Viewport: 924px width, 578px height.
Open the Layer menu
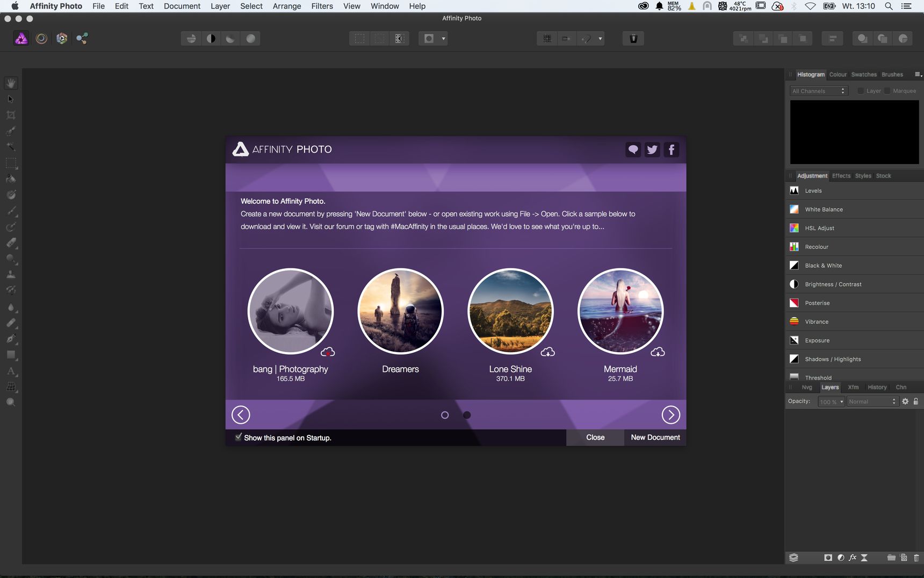coord(220,6)
